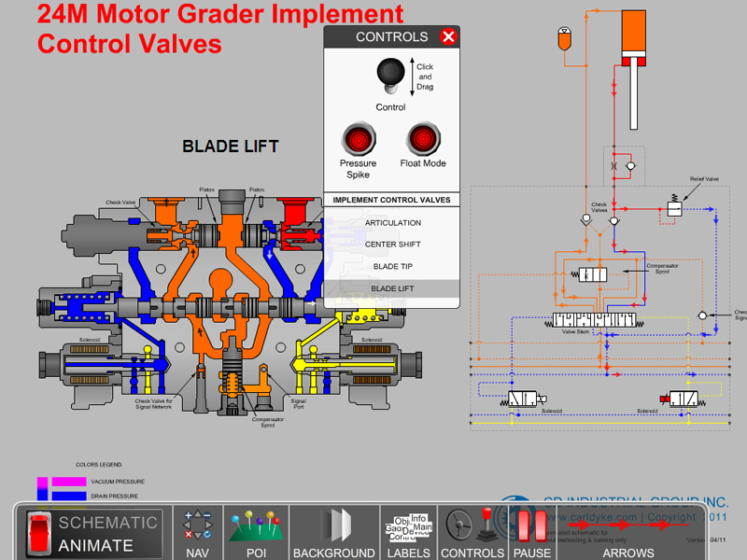This screenshot has width=747, height=560.
Task: Click the 'Signal Port' label
Action: (x=298, y=404)
